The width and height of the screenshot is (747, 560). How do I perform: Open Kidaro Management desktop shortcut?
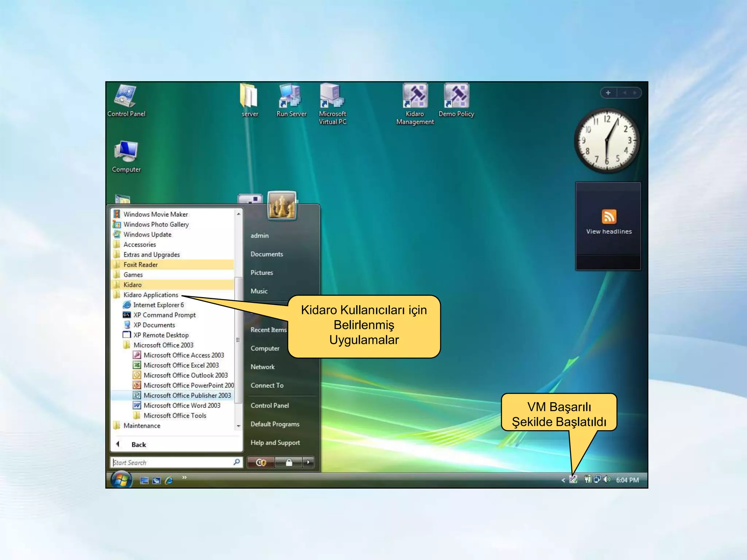(x=415, y=105)
